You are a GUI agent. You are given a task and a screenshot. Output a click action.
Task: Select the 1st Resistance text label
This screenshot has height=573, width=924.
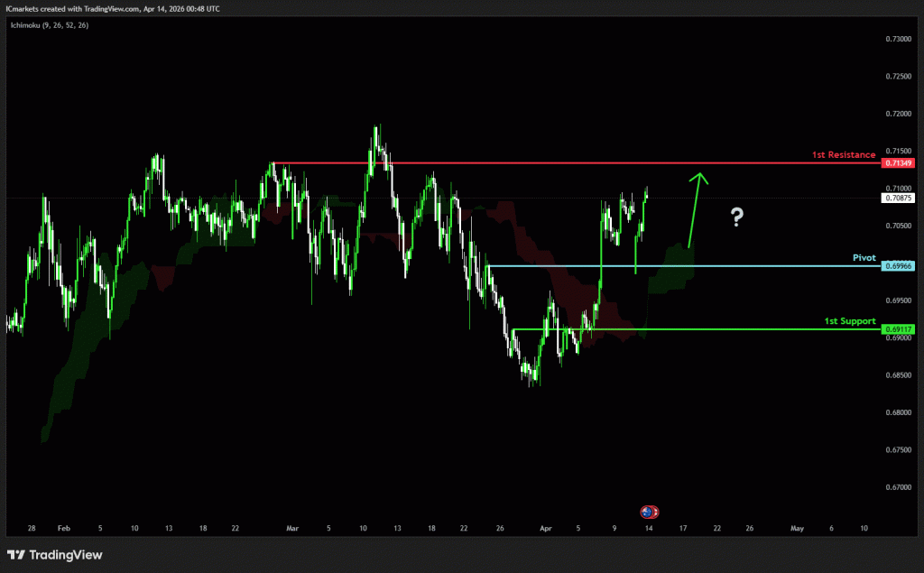click(843, 155)
